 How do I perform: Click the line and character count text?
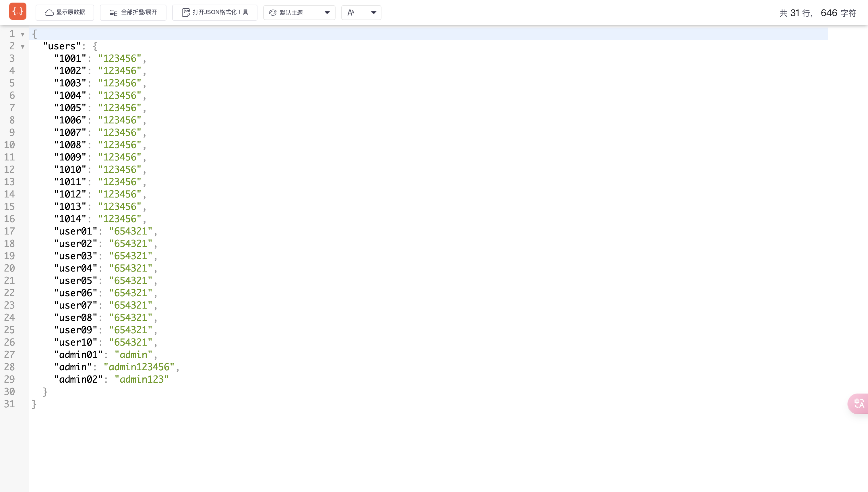pos(818,13)
